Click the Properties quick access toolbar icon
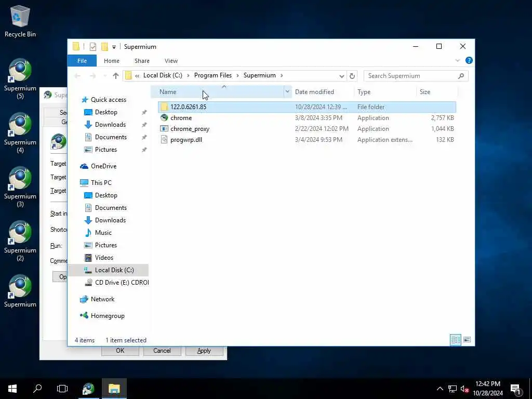532x399 pixels. (x=92, y=46)
